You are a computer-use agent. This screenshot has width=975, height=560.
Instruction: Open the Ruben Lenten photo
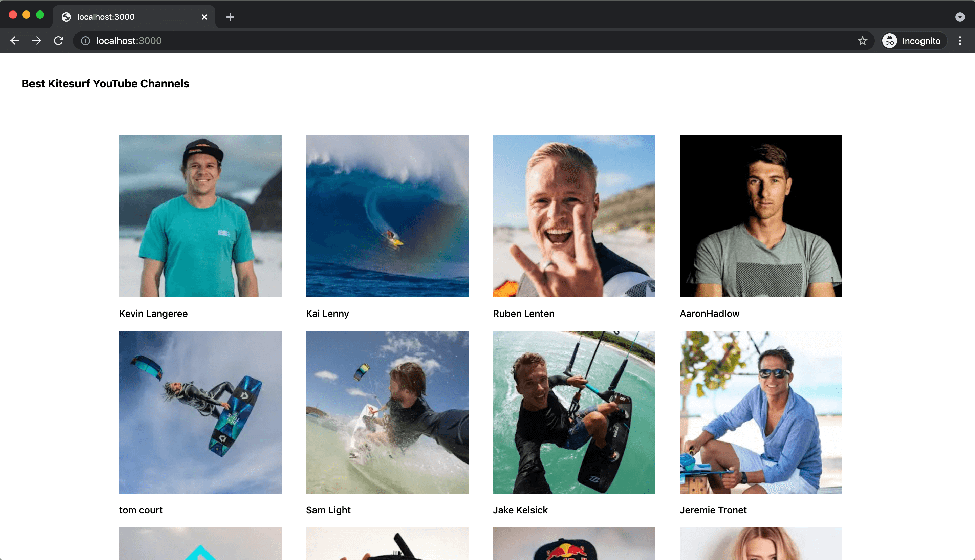[574, 216]
